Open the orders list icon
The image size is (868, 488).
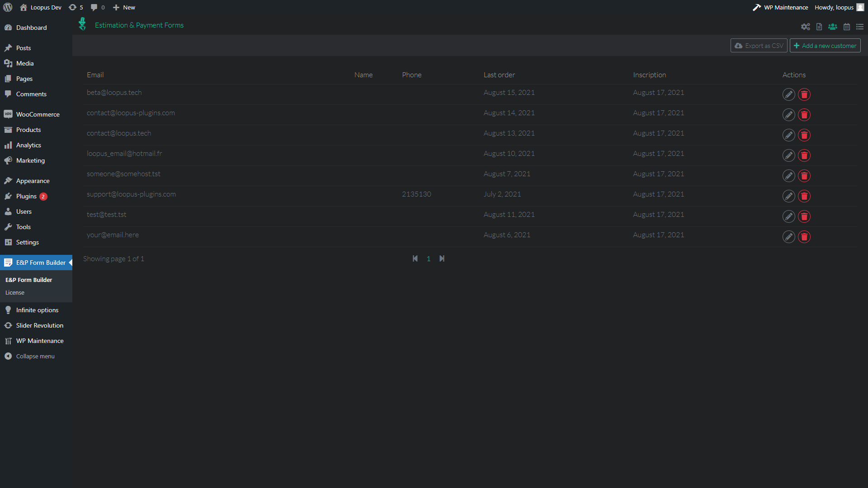(x=859, y=27)
